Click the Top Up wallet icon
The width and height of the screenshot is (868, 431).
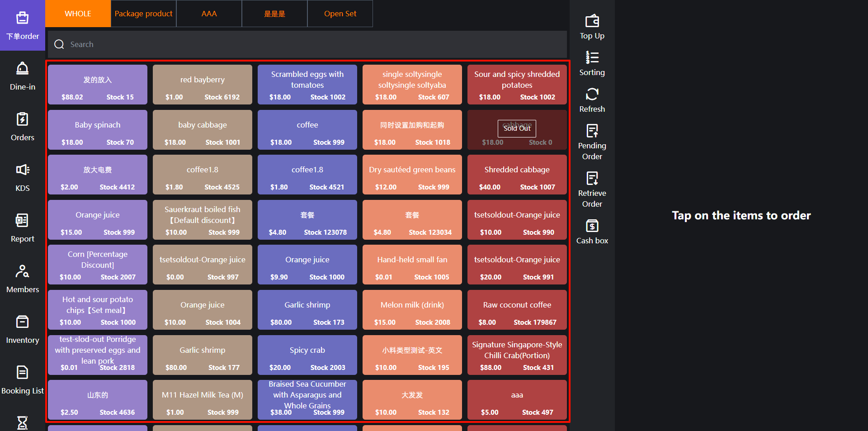[x=592, y=21]
